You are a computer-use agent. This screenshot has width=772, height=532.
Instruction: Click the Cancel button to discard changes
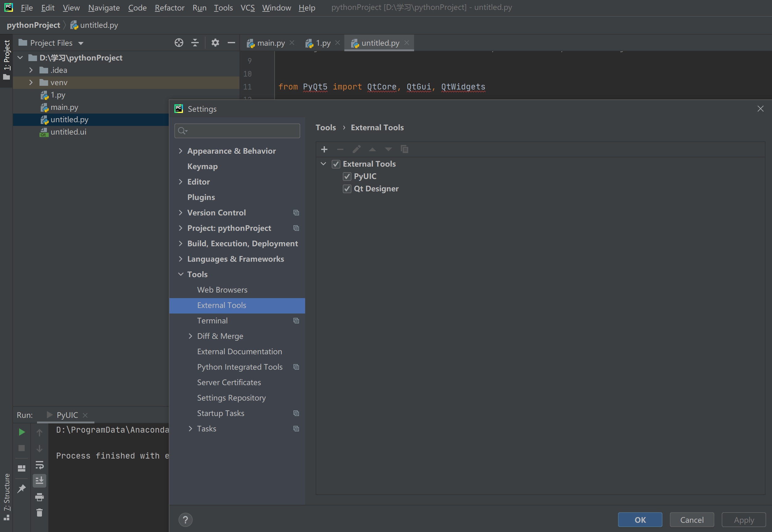692,519
